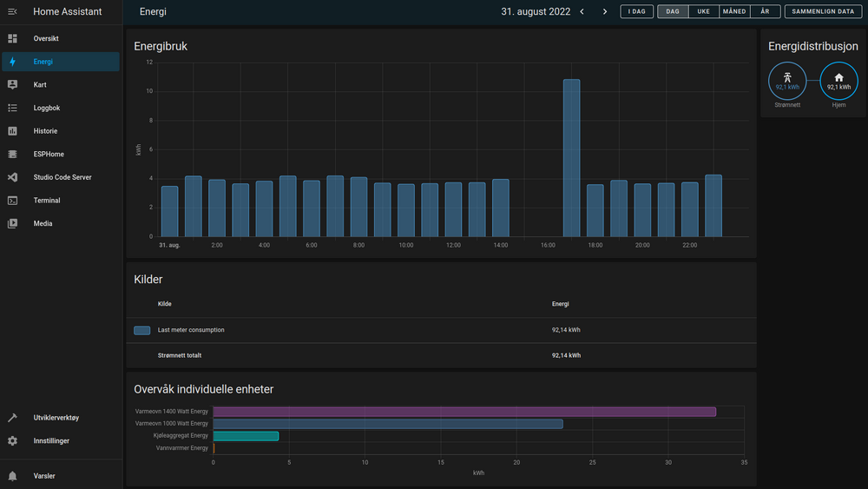Switch the period to MÅNED
The height and width of the screenshot is (489, 868).
click(733, 12)
